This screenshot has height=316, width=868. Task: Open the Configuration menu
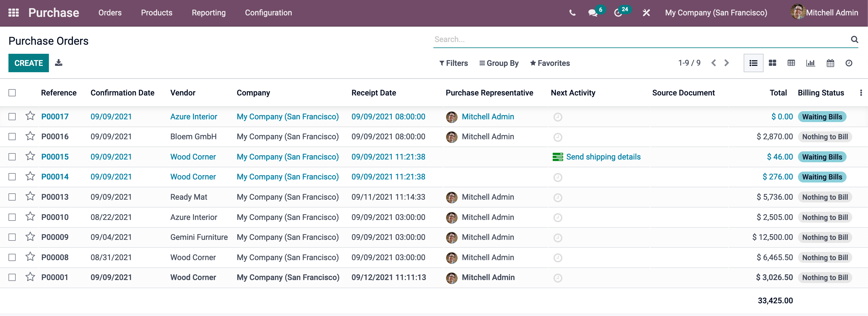click(268, 13)
